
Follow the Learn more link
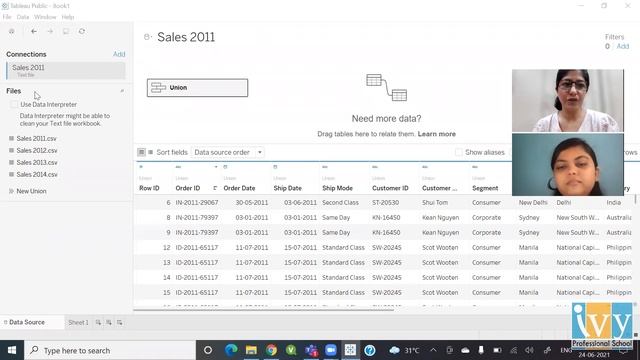(x=437, y=134)
